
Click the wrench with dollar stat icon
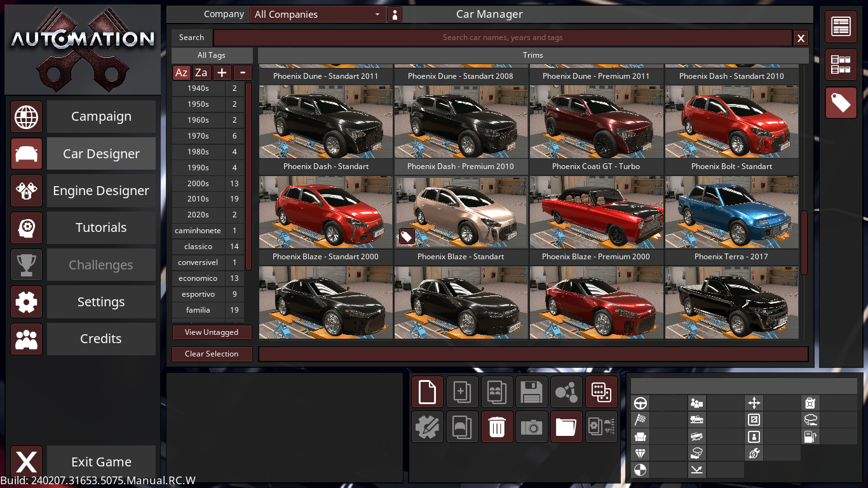pos(754,453)
